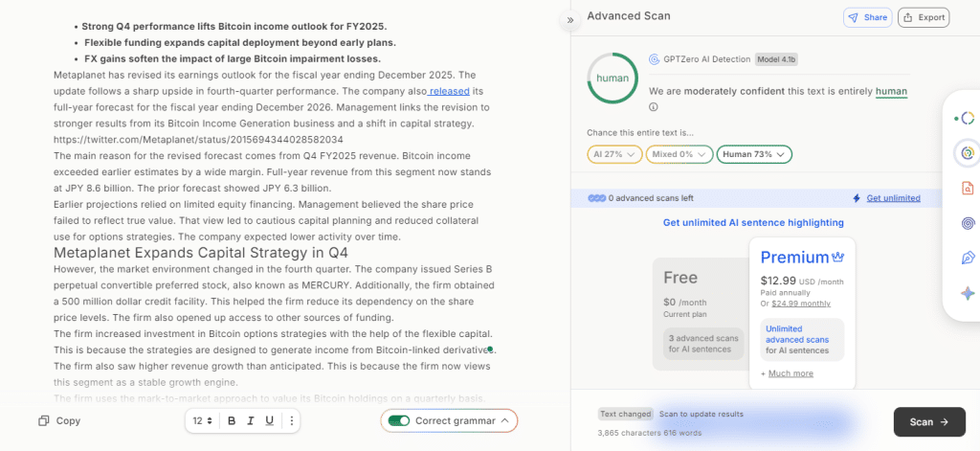Expand the AI 27% dropdown
Viewport: 980px width, 451px height.
(613, 154)
